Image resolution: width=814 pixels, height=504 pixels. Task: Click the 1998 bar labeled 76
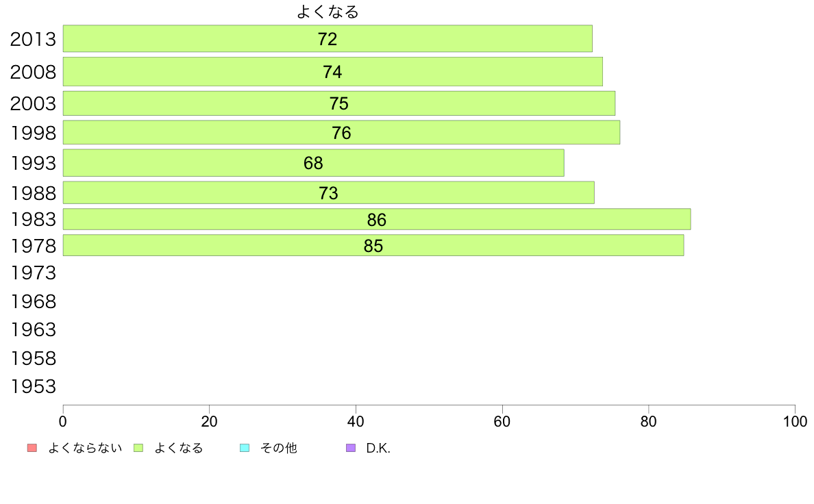pyautogui.click(x=342, y=132)
